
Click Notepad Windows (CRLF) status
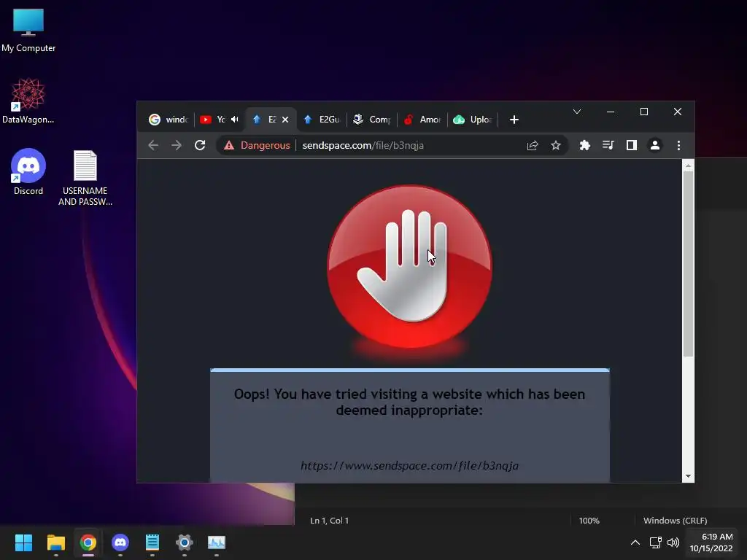675,521
